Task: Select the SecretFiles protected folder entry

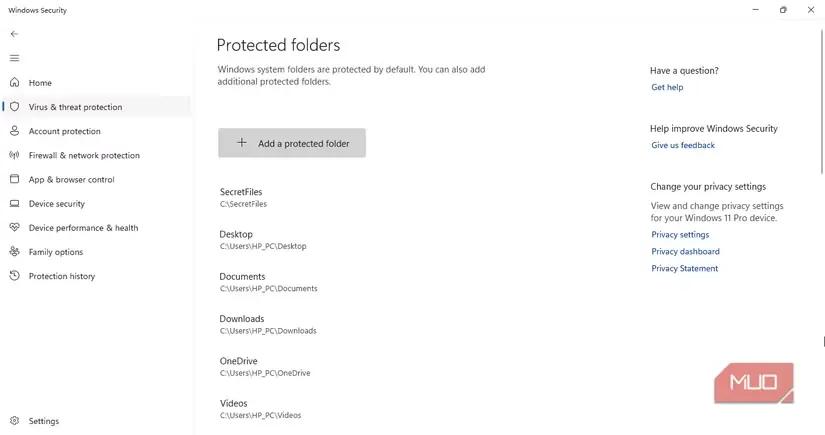Action: 243,197
